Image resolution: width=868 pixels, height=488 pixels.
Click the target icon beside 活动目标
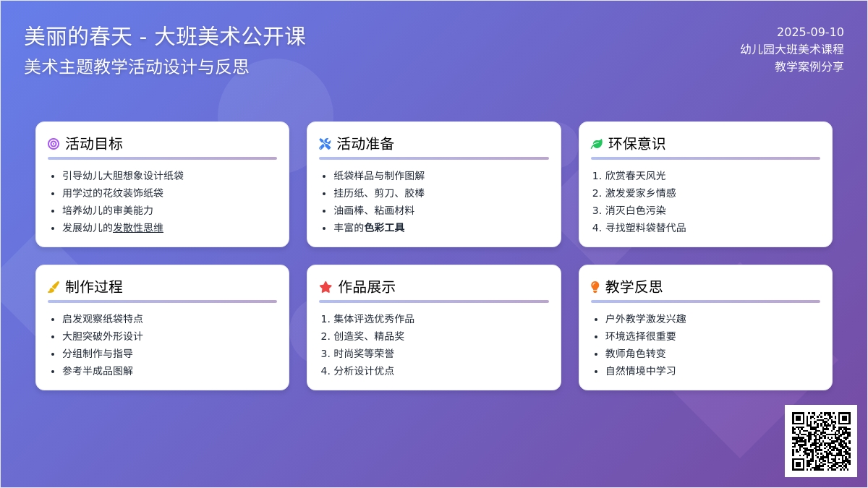[54, 144]
